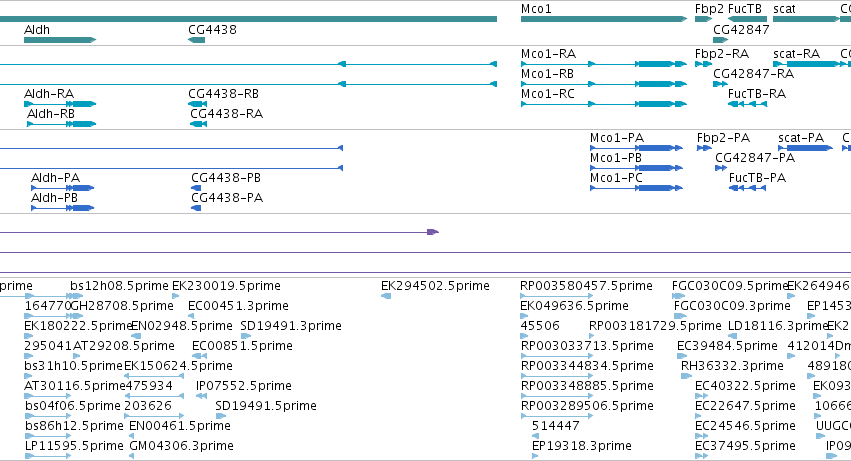
Task: Select the Mco1-PB protein label
Action: pyautogui.click(x=616, y=158)
